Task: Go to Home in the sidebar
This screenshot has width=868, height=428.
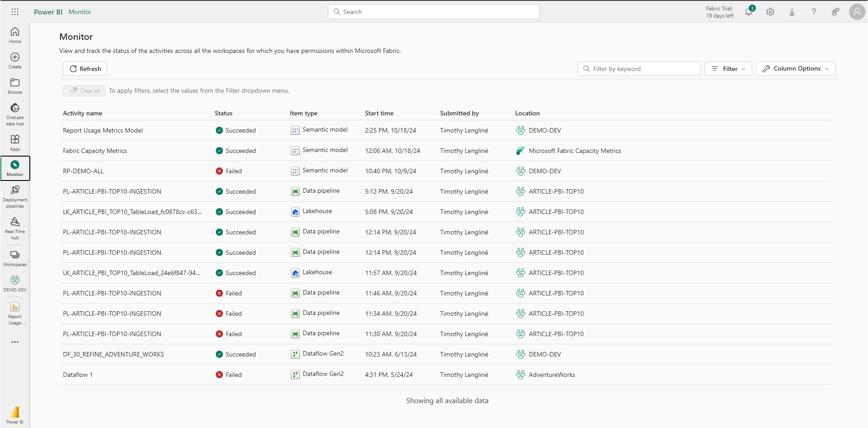Action: click(15, 35)
